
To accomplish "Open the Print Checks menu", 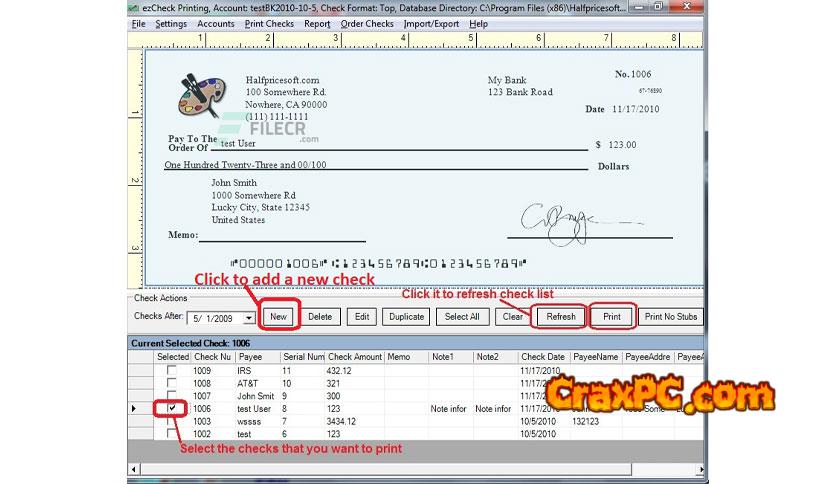I will [x=269, y=23].
